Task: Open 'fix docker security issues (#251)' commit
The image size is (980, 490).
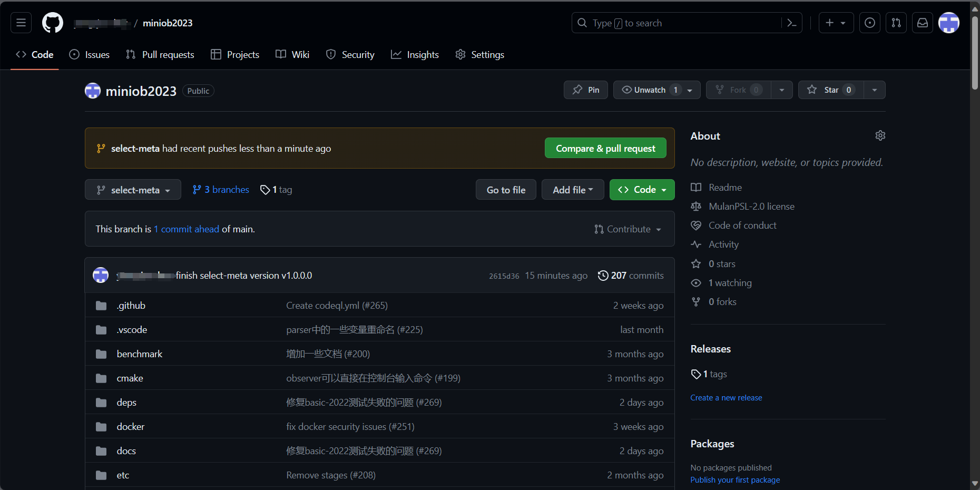Action: tap(350, 427)
